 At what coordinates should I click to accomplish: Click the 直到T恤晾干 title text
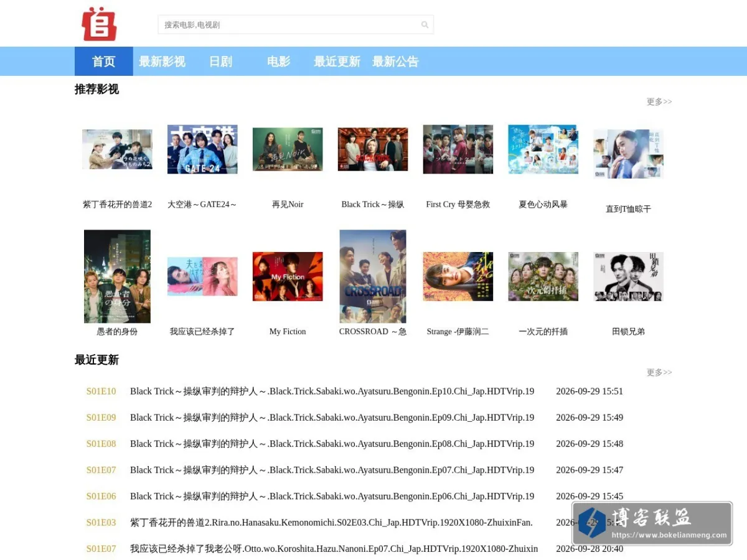(629, 209)
